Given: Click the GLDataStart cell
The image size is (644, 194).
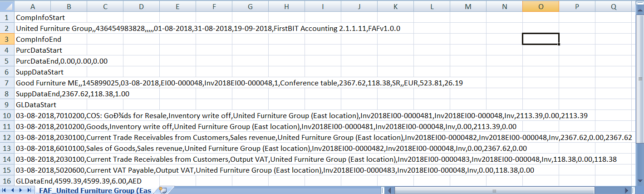Looking at the screenshot, I should coord(35,105).
